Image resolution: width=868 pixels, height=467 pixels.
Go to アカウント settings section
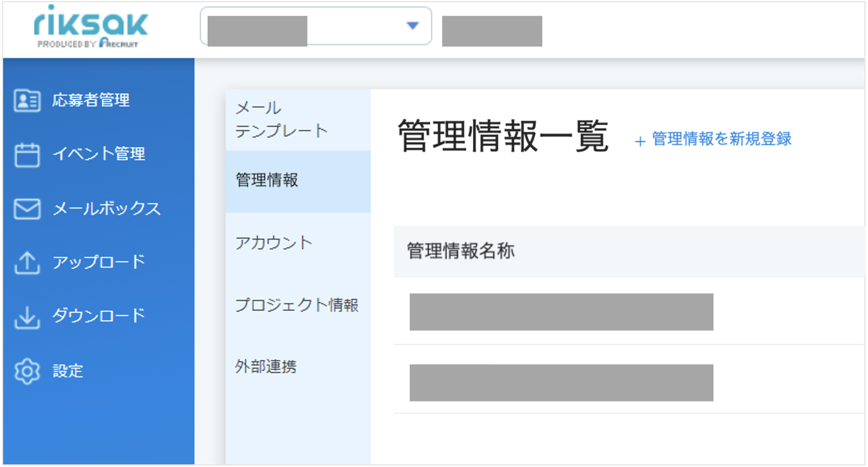click(x=298, y=243)
